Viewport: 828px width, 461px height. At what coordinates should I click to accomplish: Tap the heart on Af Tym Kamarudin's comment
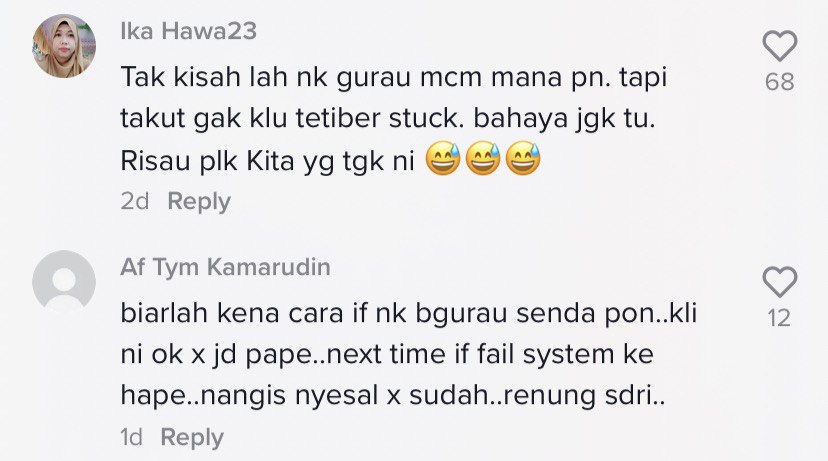pos(779,281)
